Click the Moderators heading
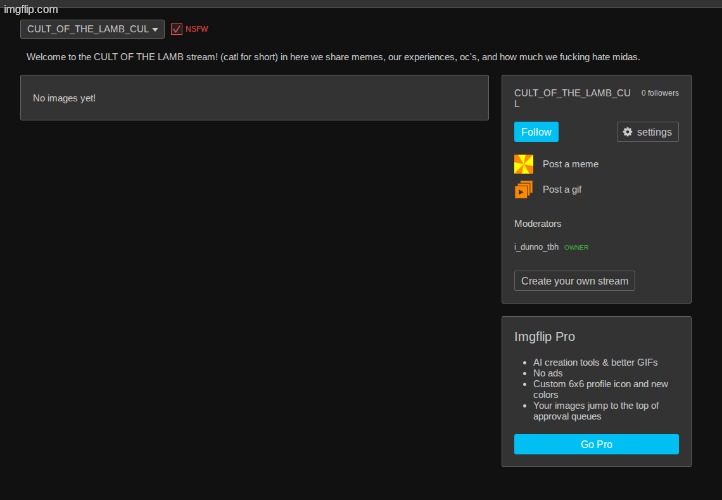Viewport: 722px width, 500px height. point(537,224)
